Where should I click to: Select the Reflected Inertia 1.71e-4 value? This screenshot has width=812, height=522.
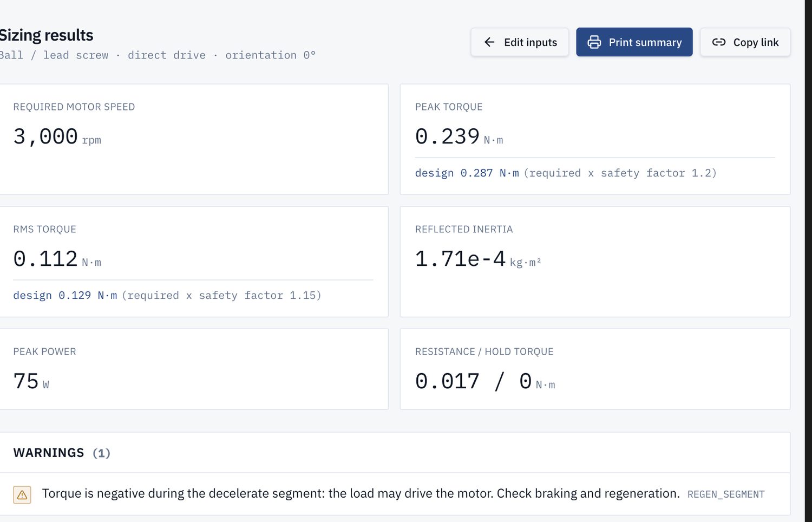coord(460,259)
